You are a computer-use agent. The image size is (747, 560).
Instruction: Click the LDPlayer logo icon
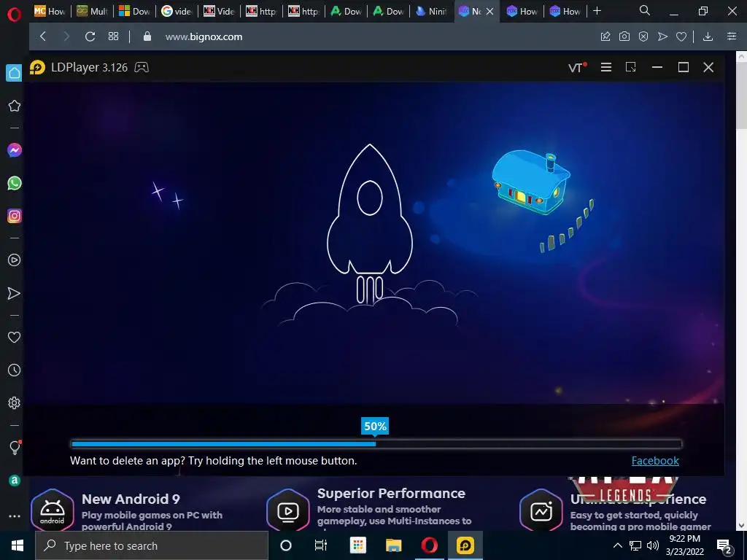pos(37,67)
